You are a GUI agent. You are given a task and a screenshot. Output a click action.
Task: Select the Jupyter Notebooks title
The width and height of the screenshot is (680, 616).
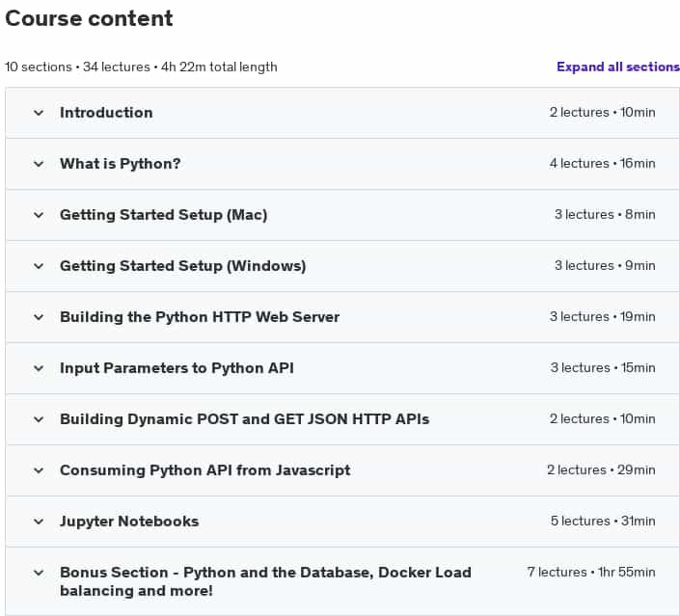(x=129, y=522)
